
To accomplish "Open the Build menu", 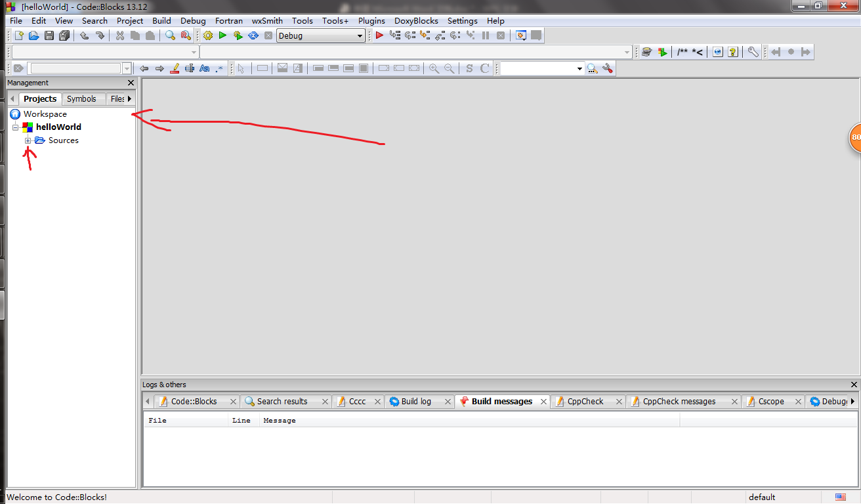I will click(161, 20).
